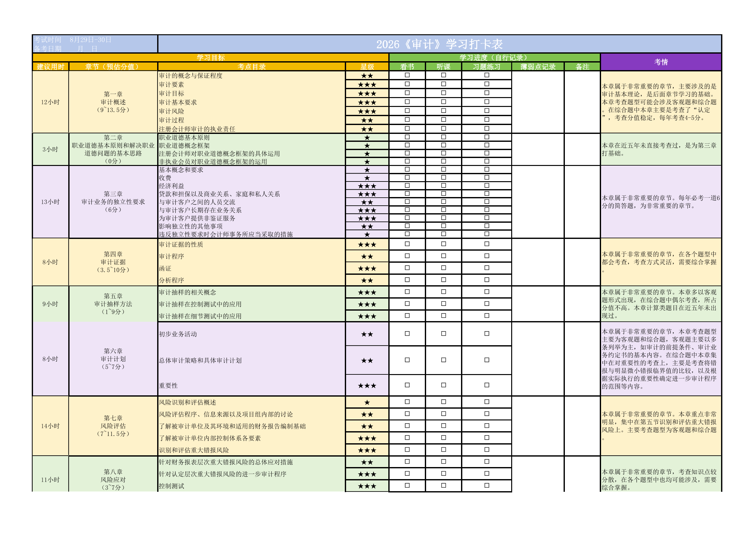This screenshot has height=534, width=756.
Task: Click the 考情 purple header cell
Action: tap(660, 62)
